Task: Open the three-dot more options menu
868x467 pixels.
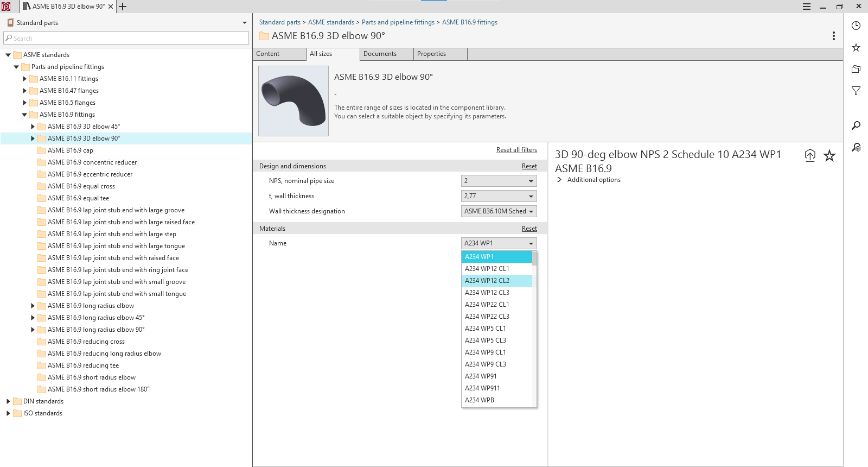Action: pyautogui.click(x=833, y=36)
